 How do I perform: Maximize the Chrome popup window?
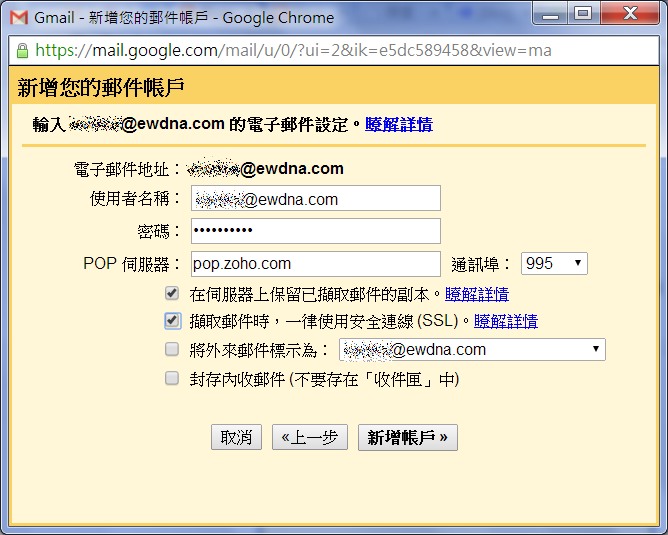pos(583,14)
